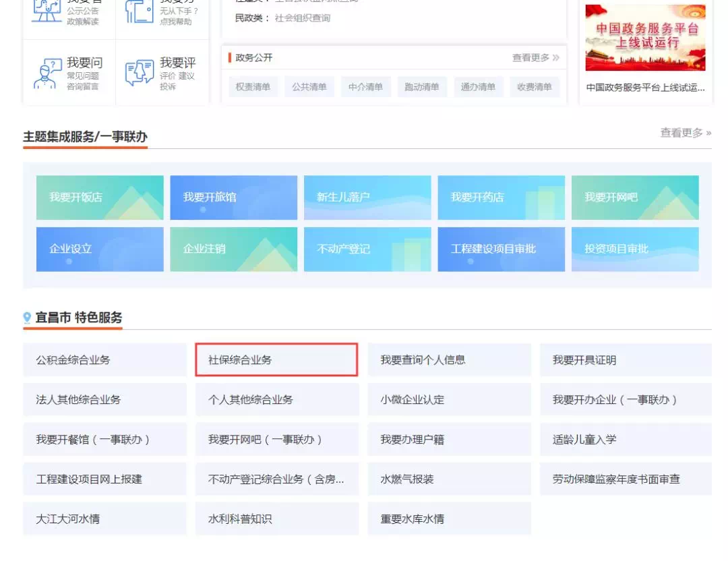Select the 公共清单 item
This screenshot has height=561, width=728.
point(309,87)
